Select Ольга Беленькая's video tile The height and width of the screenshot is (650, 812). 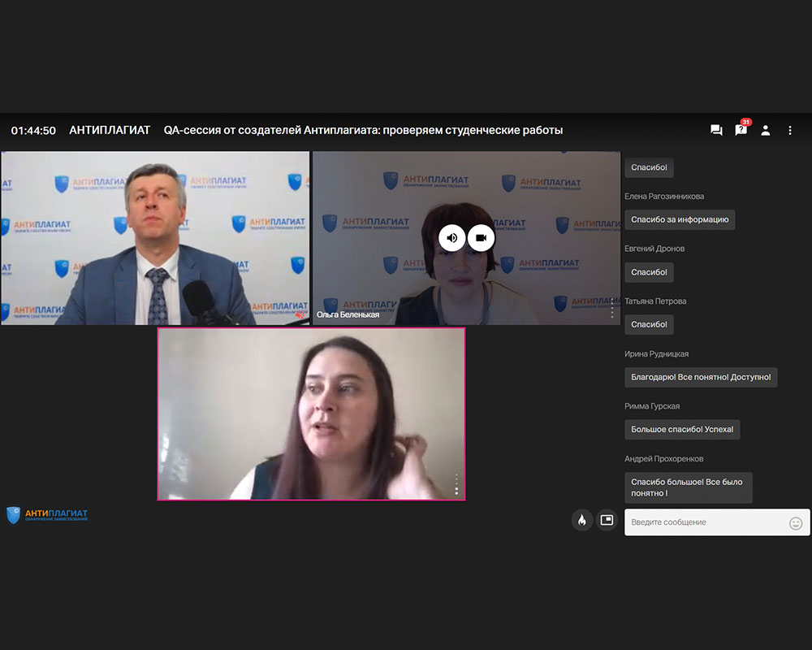(467, 238)
